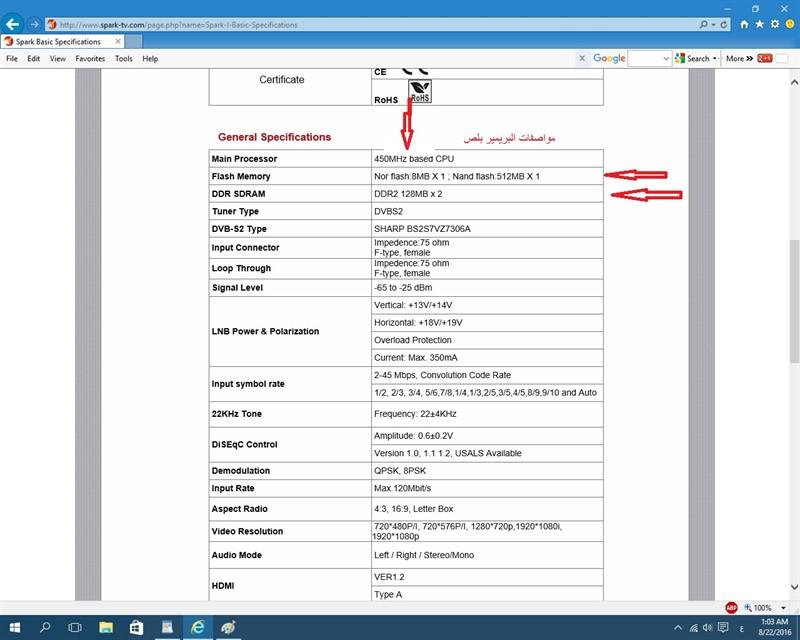Click the 100% zoom level button
800x640 pixels.
[x=757, y=608]
